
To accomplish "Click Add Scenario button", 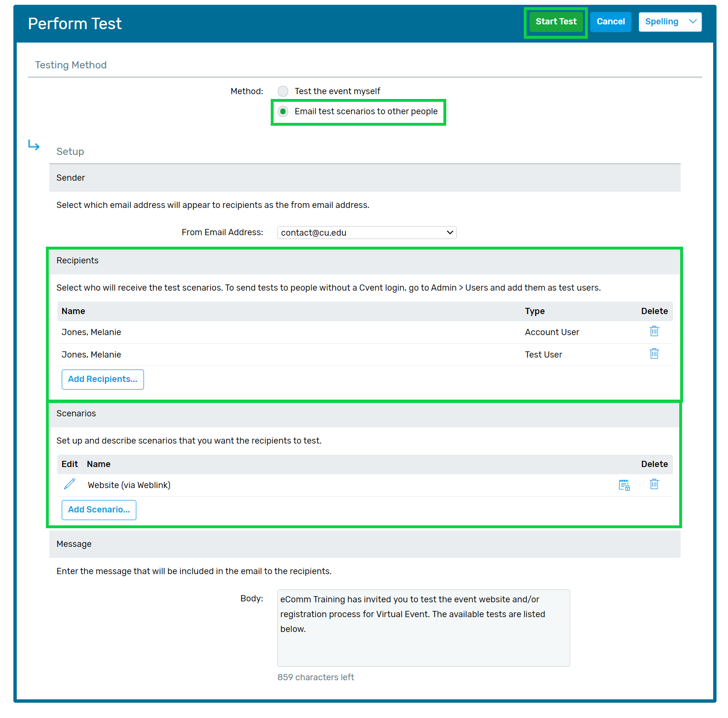I will [99, 510].
